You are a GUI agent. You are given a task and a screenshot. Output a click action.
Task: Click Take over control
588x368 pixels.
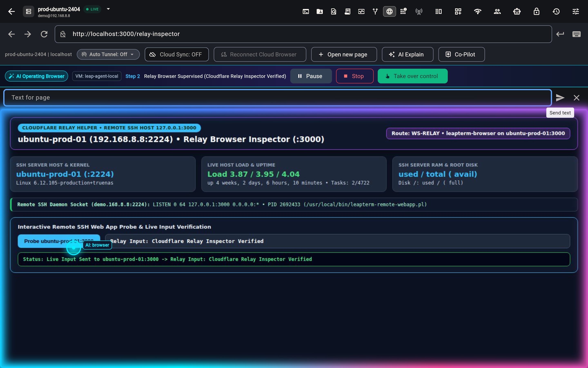point(412,76)
